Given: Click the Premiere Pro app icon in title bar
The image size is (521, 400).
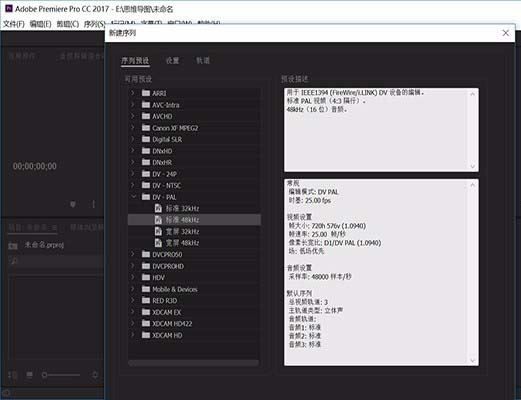Looking at the screenshot, I should tap(9, 9).
